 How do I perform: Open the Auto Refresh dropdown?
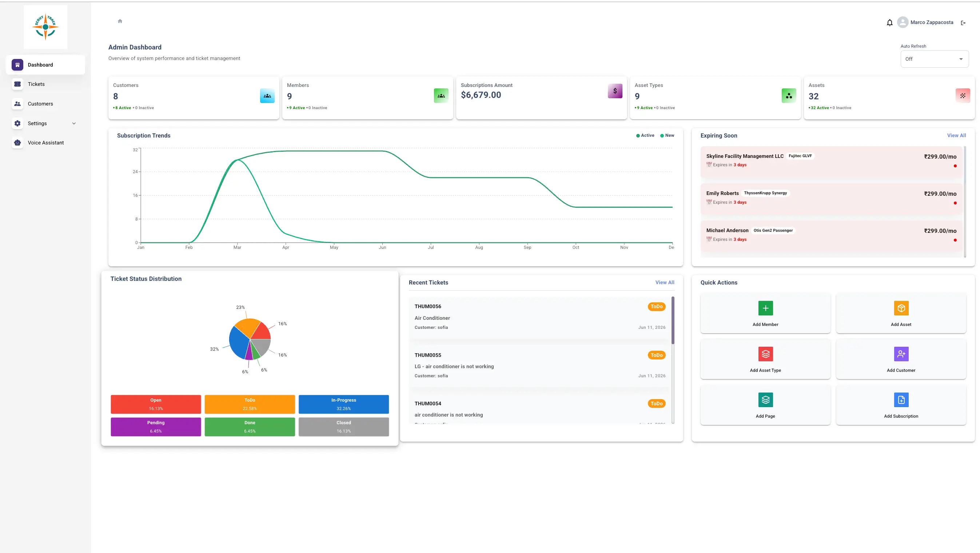pyautogui.click(x=935, y=59)
